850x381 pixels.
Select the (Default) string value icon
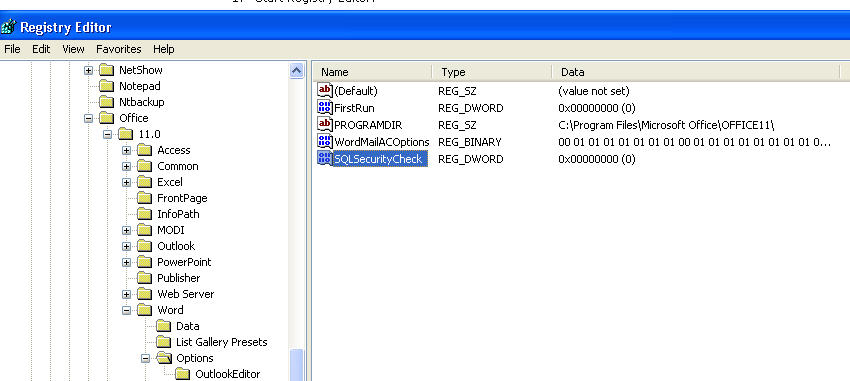tap(325, 91)
